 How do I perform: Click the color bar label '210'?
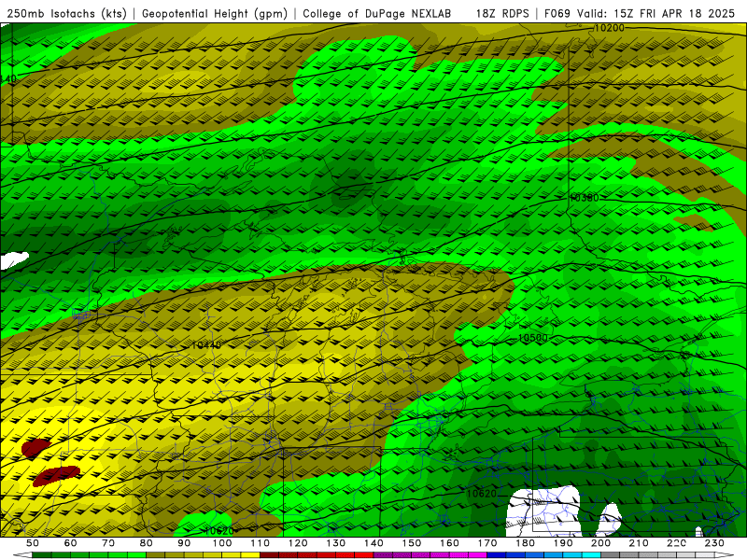point(639,543)
